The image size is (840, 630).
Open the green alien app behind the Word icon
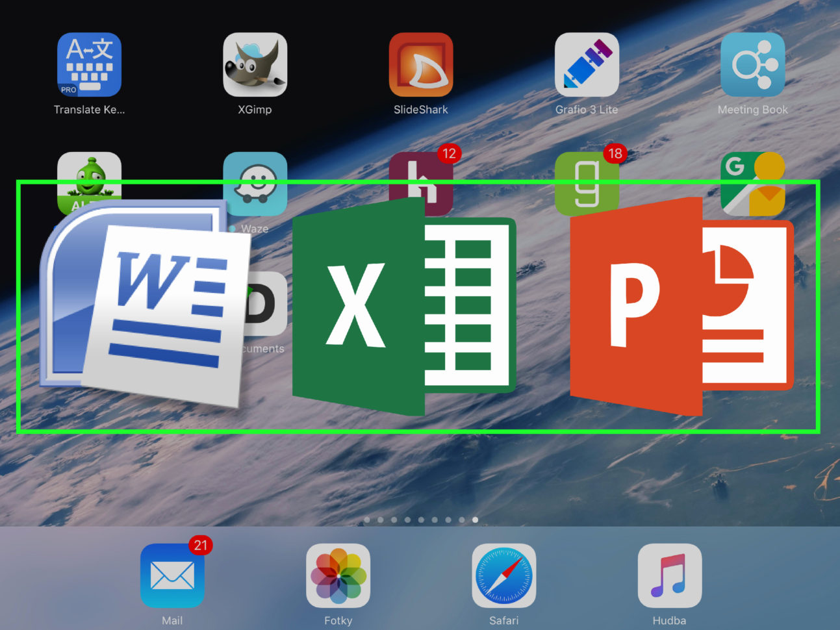[89, 185]
